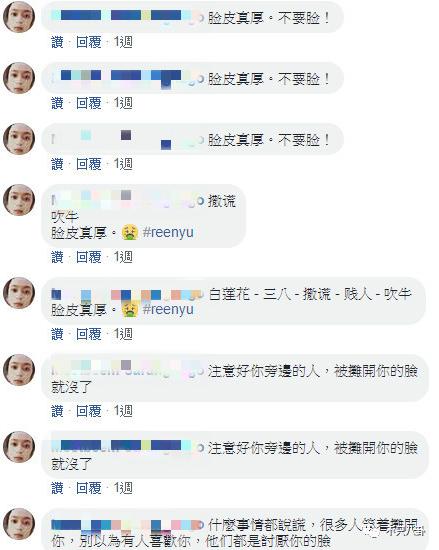Open the 1週 timestamp of the first comment

[x=123, y=42]
